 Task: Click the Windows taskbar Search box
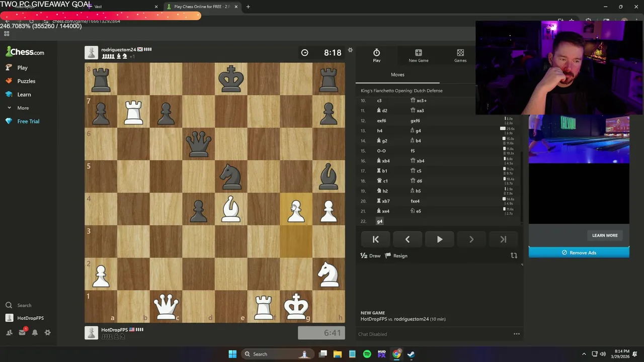tap(277, 354)
